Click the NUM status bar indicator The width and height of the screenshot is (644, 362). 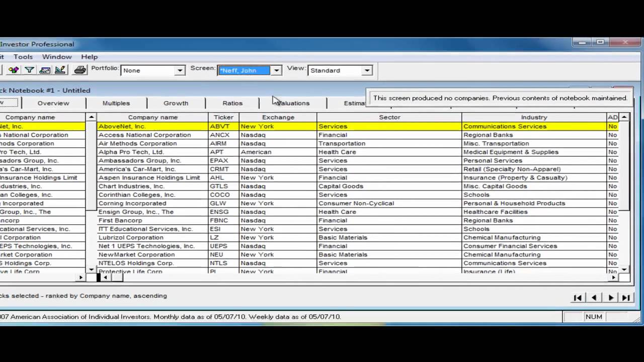coord(594,317)
